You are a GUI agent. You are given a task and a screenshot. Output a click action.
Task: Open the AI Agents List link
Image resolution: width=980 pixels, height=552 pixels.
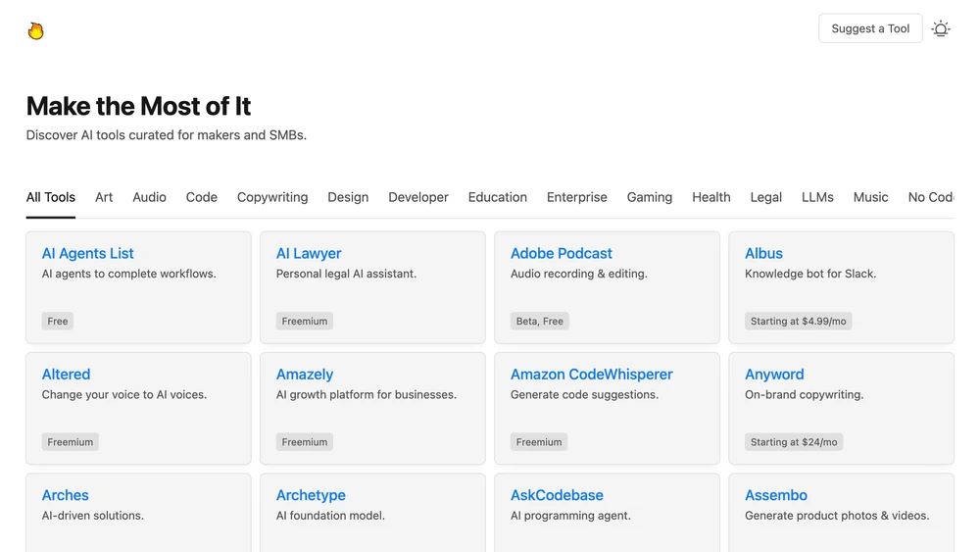[87, 253]
